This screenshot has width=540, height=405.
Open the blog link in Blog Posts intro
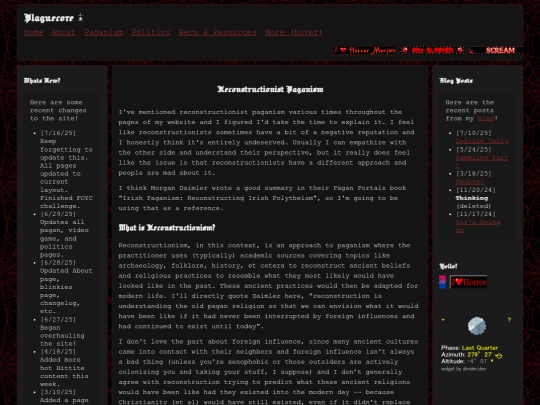(x=486, y=118)
